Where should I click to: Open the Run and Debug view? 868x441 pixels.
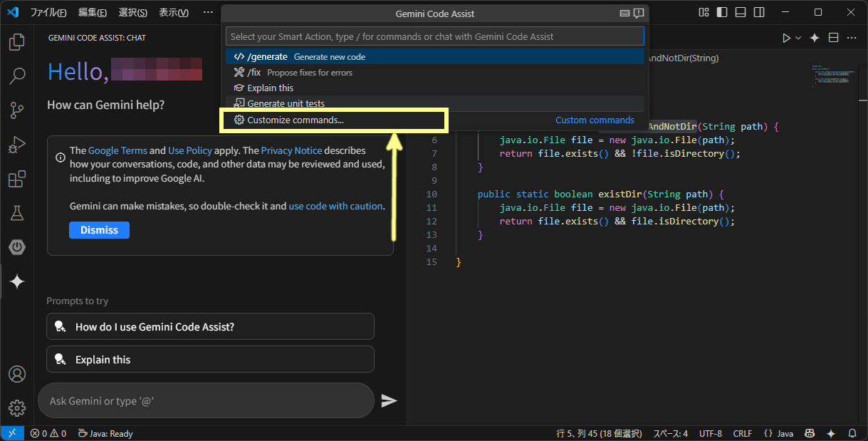click(16, 145)
